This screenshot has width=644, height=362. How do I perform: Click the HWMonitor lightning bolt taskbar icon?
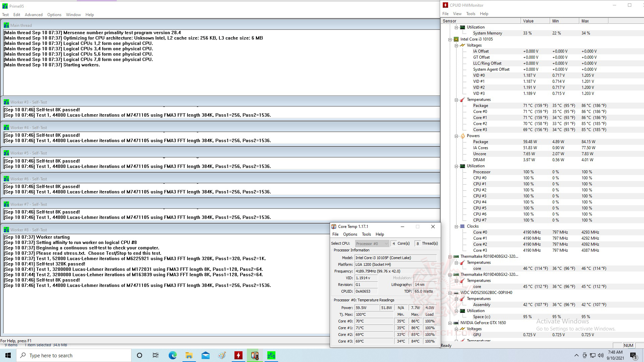click(x=238, y=355)
